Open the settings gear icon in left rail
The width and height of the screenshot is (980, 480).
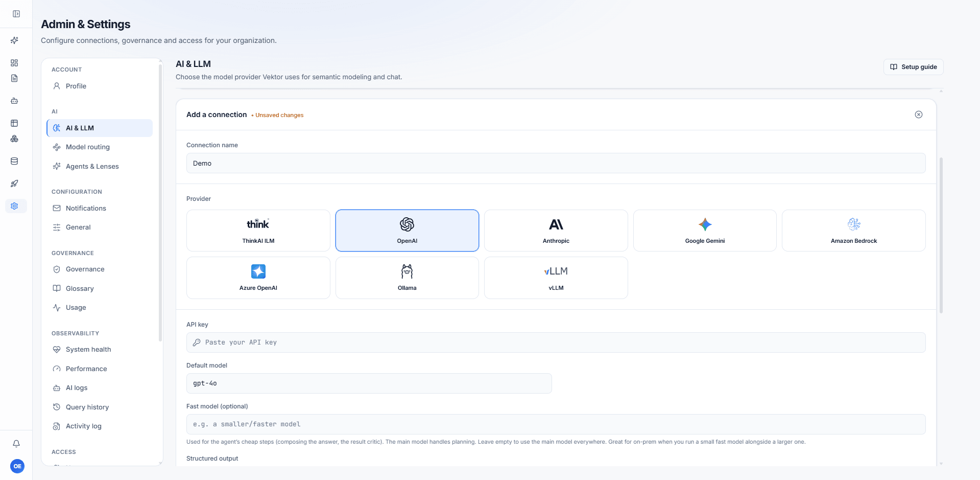click(15, 206)
